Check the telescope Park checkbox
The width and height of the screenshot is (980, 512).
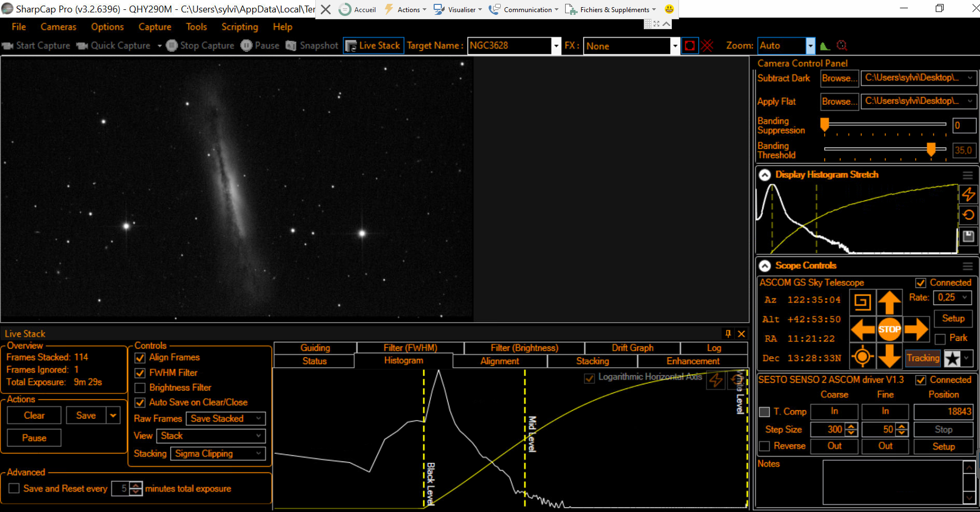coord(940,339)
